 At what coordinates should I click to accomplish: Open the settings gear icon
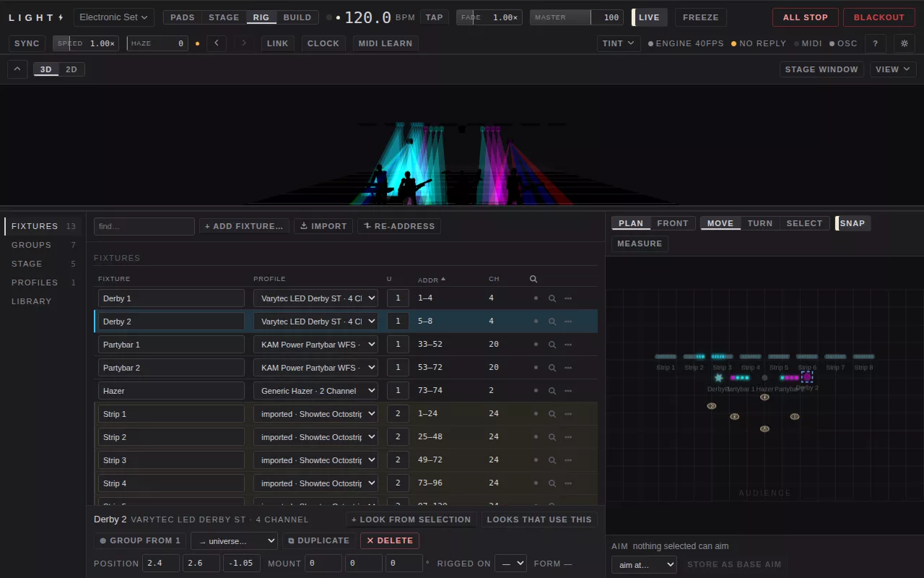905,43
